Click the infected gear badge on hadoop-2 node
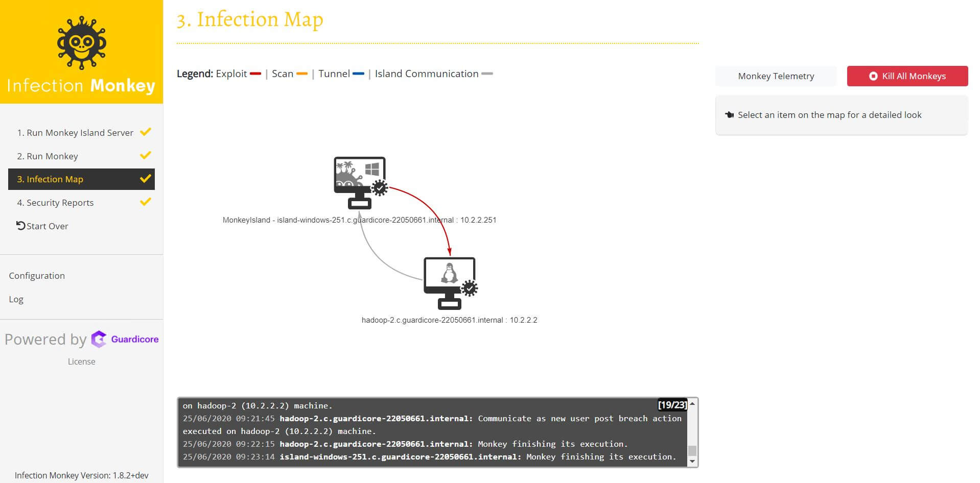980x483 pixels. coord(469,288)
